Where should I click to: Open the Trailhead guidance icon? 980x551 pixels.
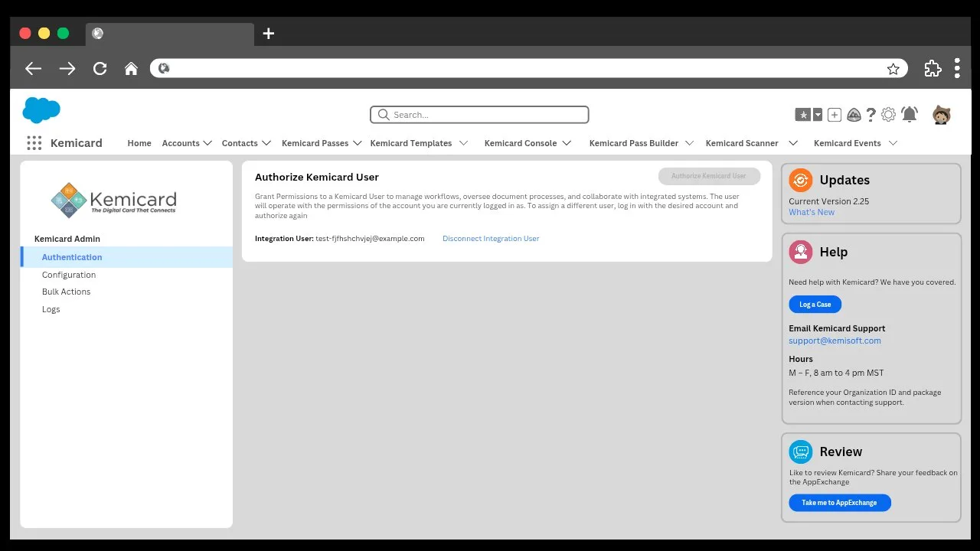pyautogui.click(x=854, y=115)
